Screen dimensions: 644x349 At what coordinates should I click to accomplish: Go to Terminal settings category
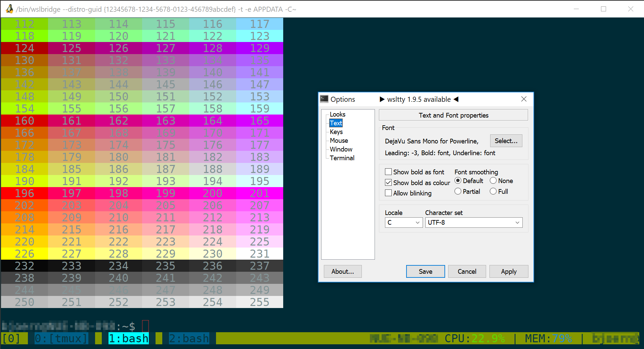point(342,158)
